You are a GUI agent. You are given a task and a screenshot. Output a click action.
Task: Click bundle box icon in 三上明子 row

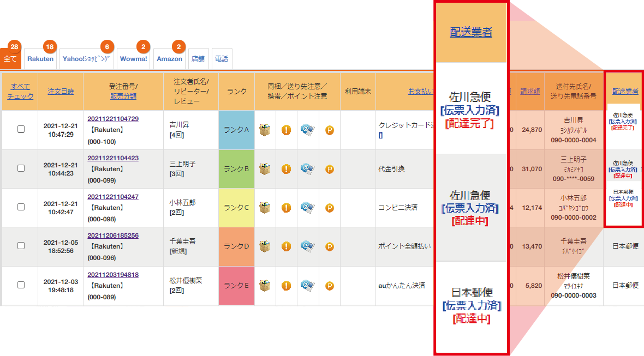click(x=265, y=168)
